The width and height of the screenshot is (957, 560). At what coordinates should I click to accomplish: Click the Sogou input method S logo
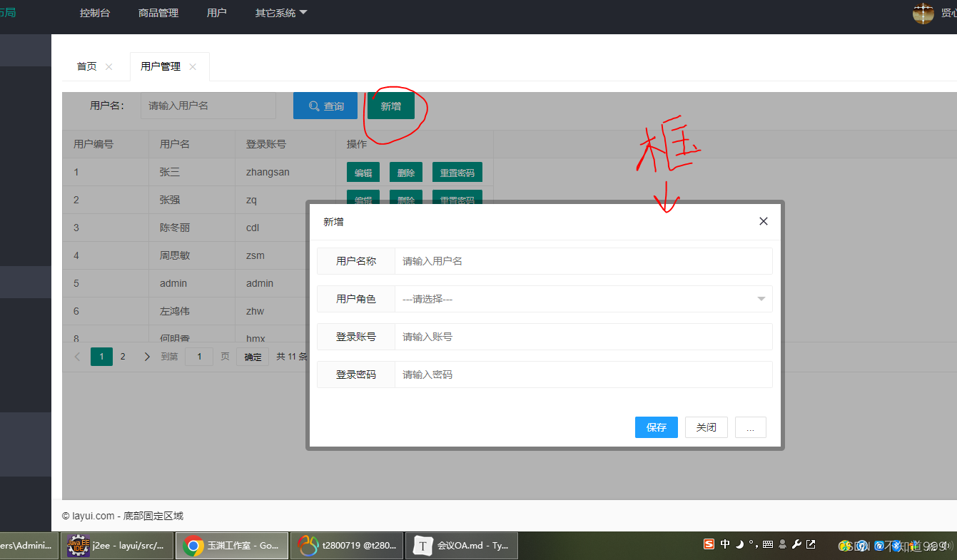(709, 544)
